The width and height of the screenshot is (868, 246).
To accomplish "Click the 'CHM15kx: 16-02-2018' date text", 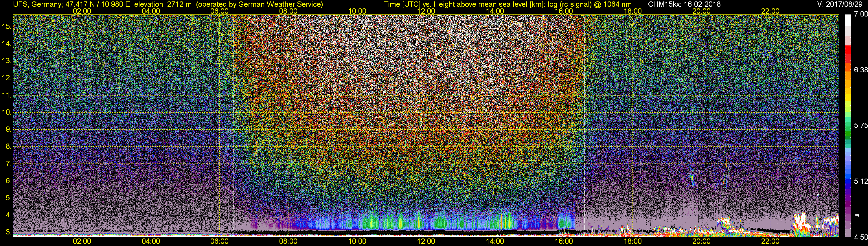I will (x=684, y=4).
